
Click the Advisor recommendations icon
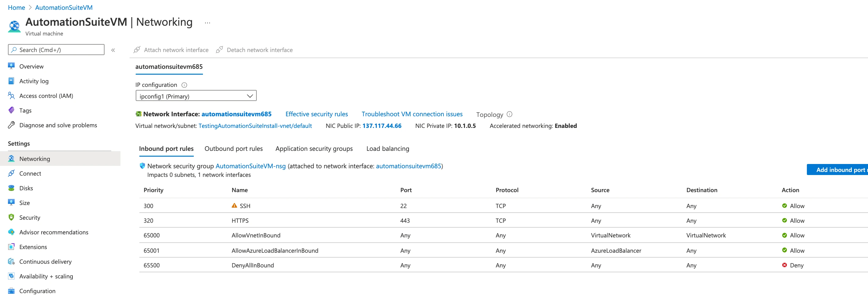pos(11,232)
